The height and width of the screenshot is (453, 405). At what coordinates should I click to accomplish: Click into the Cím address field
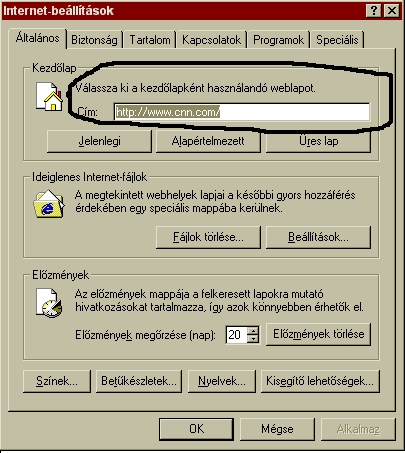pyautogui.click(x=242, y=112)
